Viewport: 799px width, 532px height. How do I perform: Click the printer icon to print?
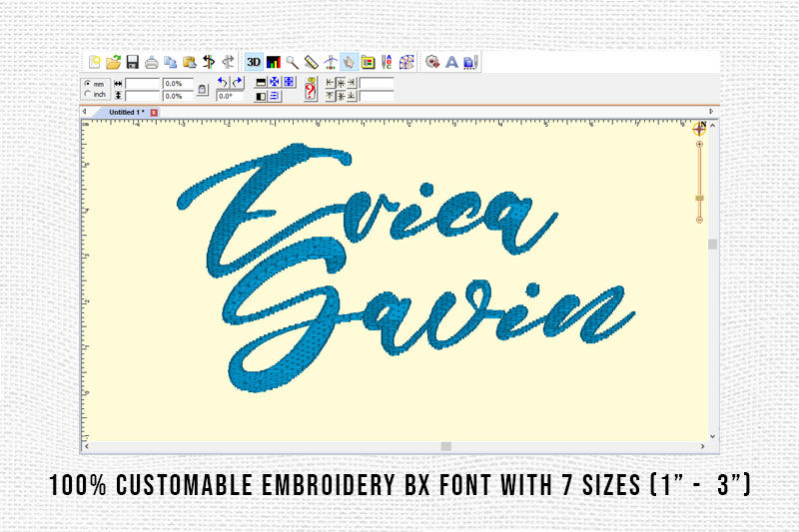[152, 63]
